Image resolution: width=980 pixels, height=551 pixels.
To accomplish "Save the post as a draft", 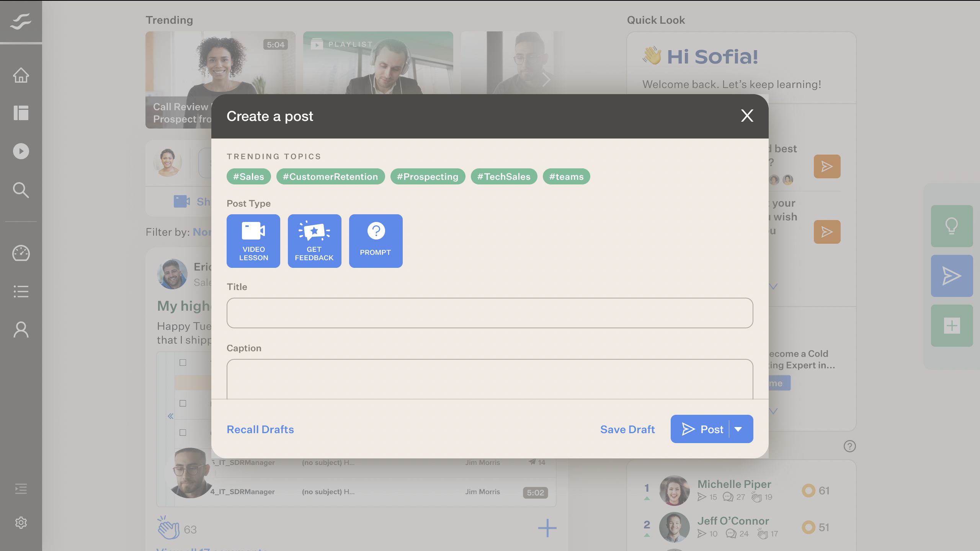I will click(x=627, y=429).
